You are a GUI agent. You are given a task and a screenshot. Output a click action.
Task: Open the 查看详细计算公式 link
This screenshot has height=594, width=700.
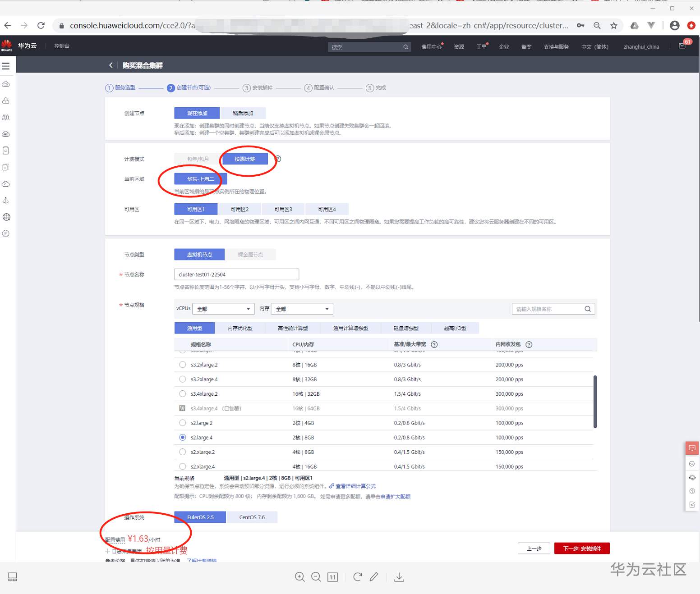355,486
